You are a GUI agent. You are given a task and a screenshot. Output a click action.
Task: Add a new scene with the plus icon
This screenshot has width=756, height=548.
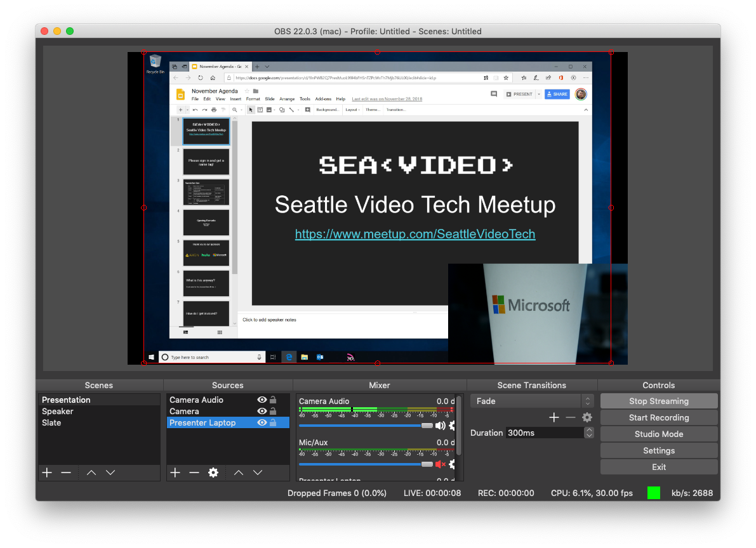point(46,473)
